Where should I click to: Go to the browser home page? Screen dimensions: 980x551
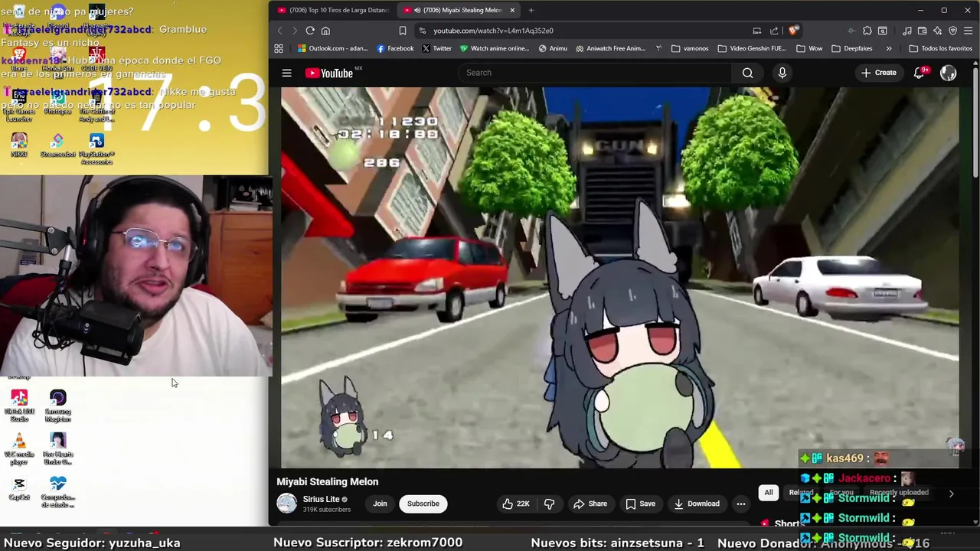[325, 31]
